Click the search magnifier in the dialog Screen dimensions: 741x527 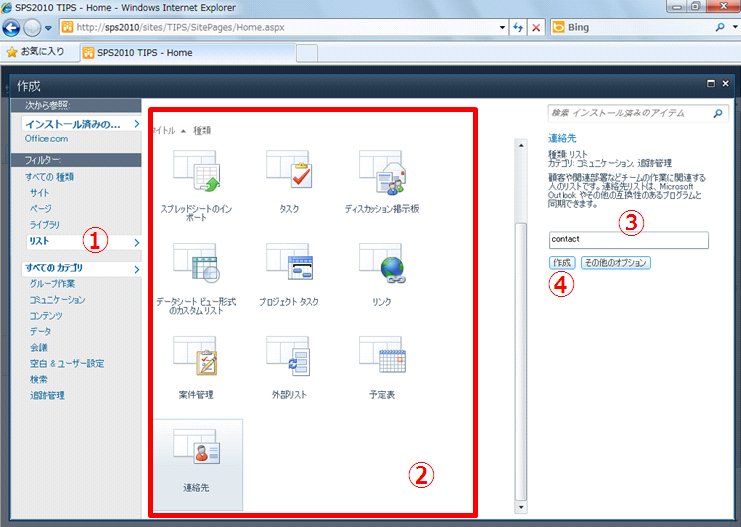point(717,113)
